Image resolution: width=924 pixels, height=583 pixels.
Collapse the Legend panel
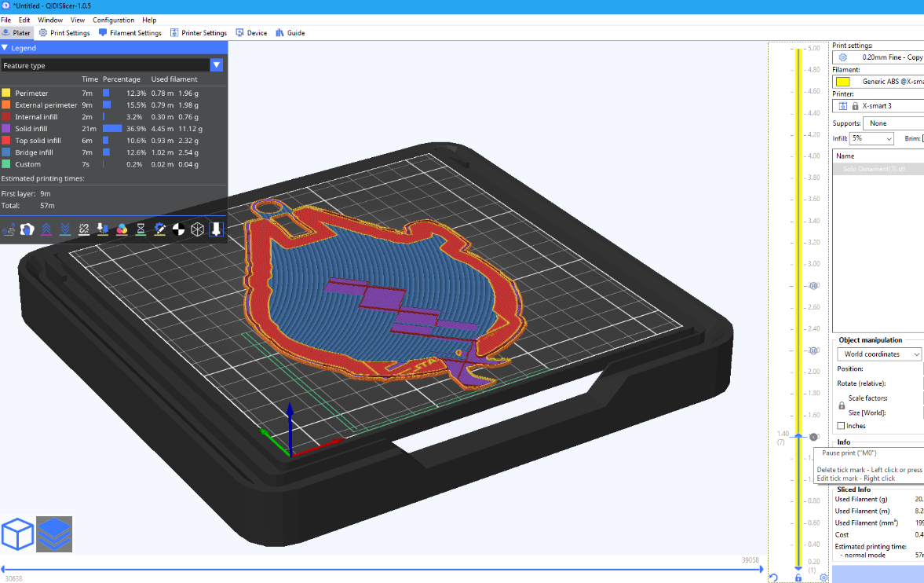click(x=5, y=48)
